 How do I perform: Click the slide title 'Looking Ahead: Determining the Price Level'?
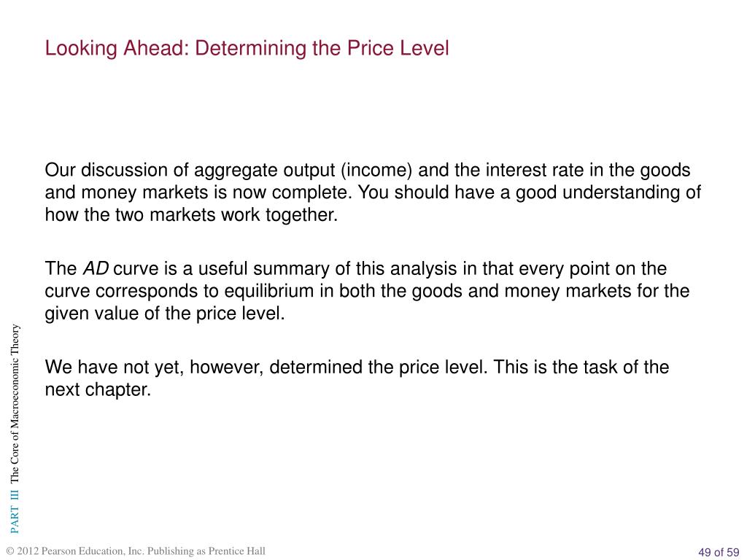247,49
